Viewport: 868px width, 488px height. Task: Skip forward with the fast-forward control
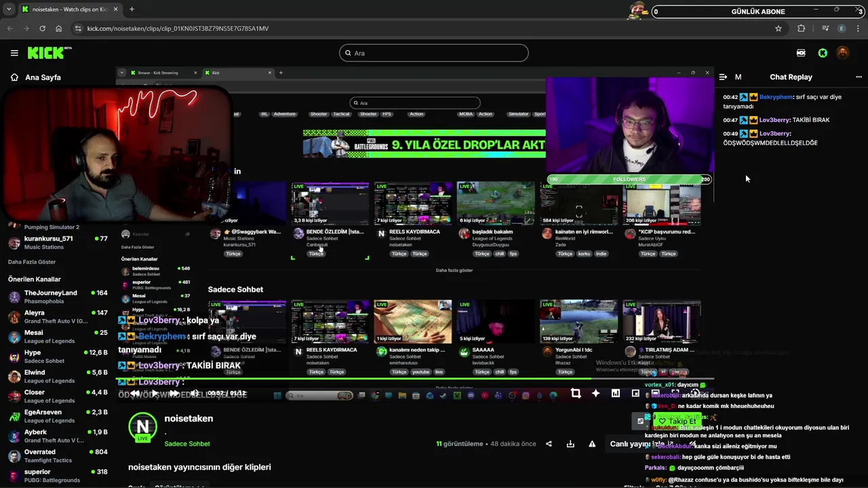174,393
